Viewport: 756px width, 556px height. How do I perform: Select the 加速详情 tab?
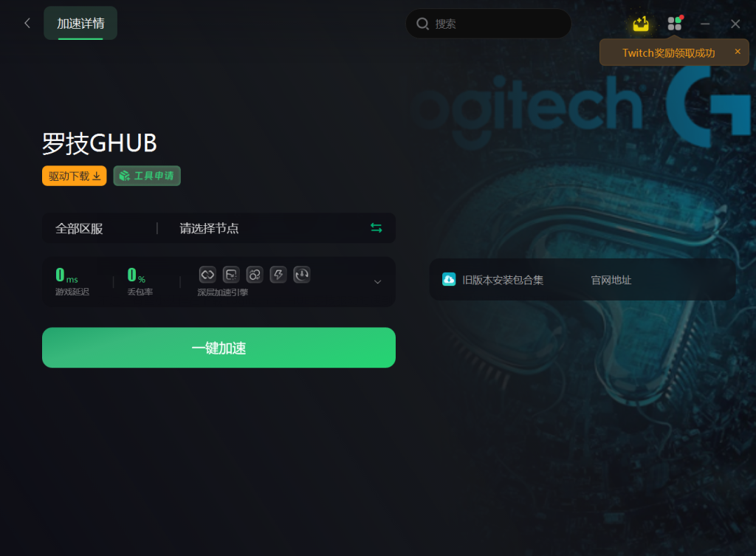click(x=80, y=23)
